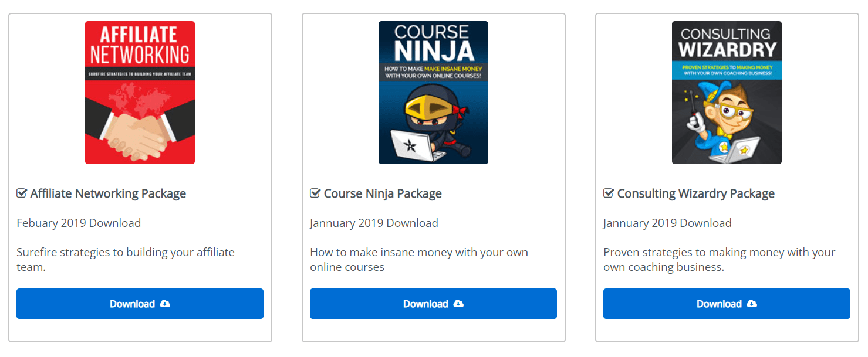The height and width of the screenshot is (357, 868).
Task: Download the Course Ninja package
Action: pyautogui.click(x=426, y=304)
